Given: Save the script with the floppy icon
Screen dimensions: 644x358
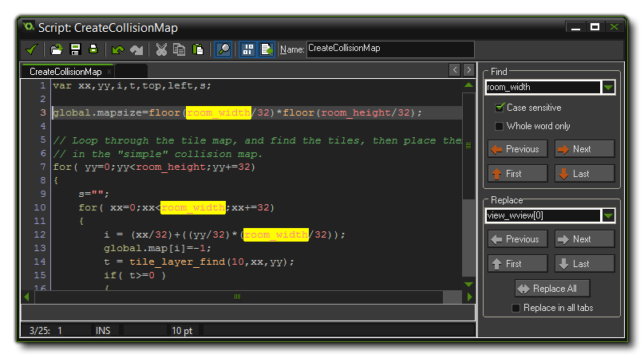Looking at the screenshot, I should (x=74, y=49).
